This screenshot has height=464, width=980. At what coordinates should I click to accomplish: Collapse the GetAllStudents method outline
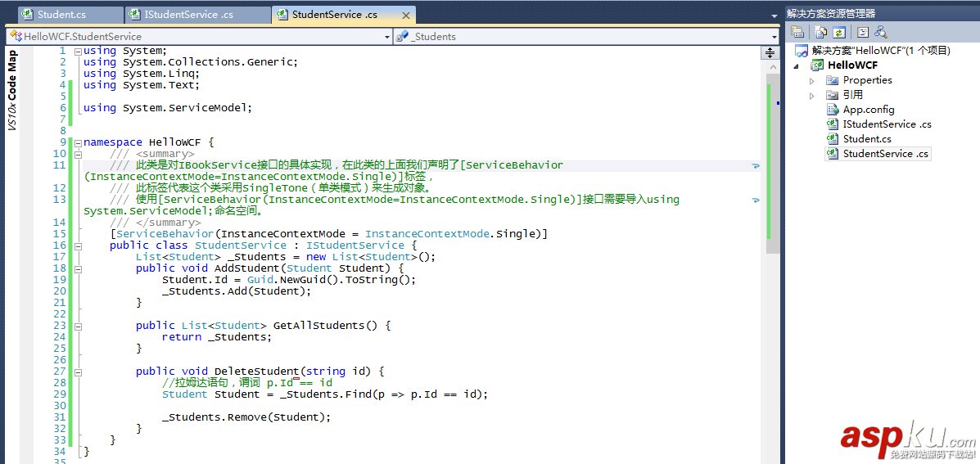(78, 326)
